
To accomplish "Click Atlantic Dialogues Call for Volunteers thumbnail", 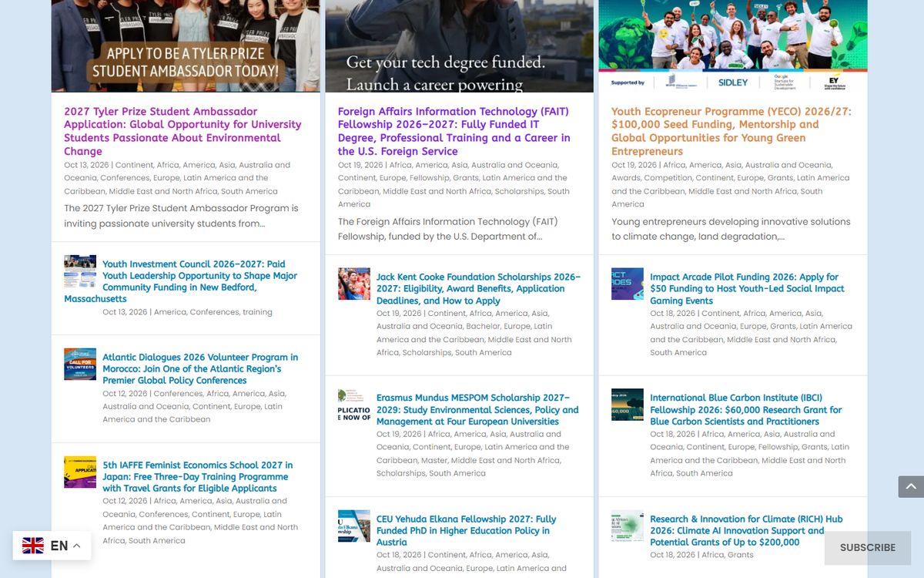I will point(80,364).
